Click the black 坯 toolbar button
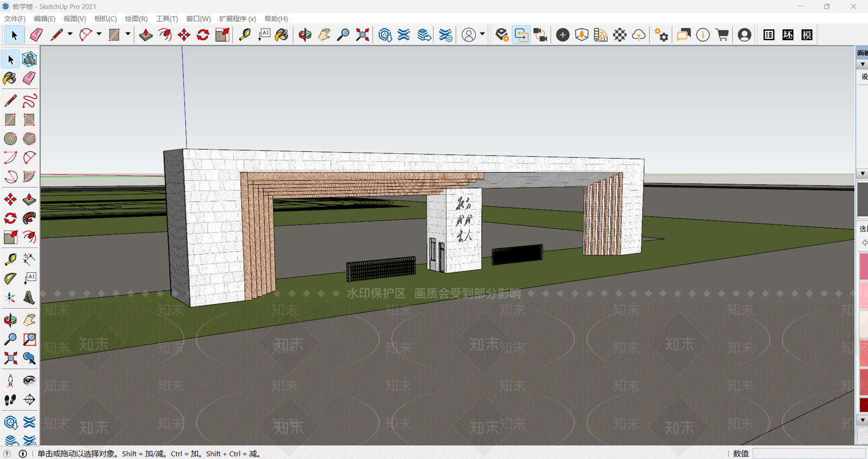 (x=788, y=35)
